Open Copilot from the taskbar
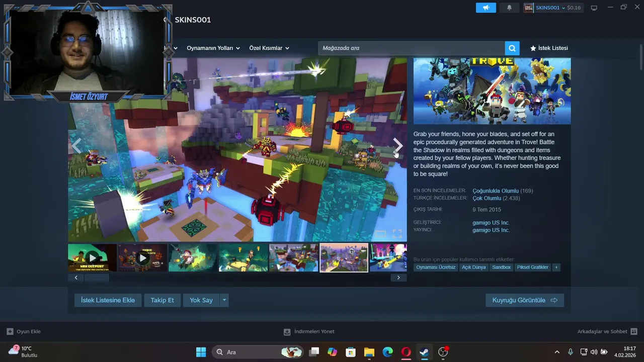The height and width of the screenshot is (362, 644). [x=332, y=352]
